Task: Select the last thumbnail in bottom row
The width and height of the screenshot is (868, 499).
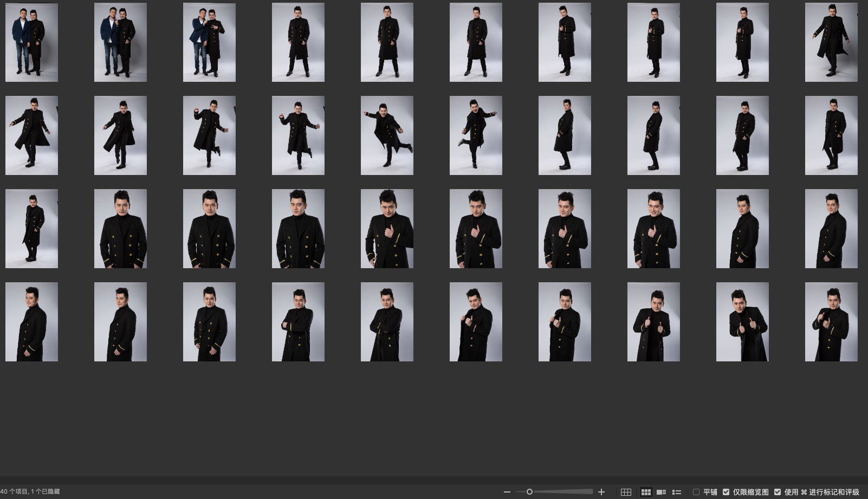Action: point(831,322)
